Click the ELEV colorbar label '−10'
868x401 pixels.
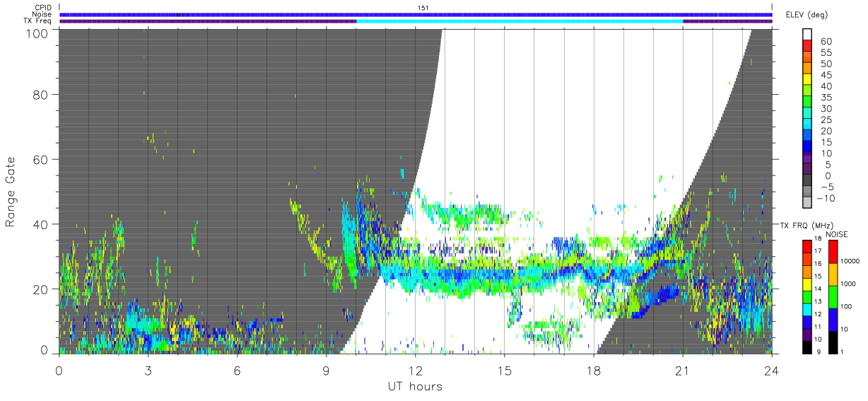pos(825,198)
